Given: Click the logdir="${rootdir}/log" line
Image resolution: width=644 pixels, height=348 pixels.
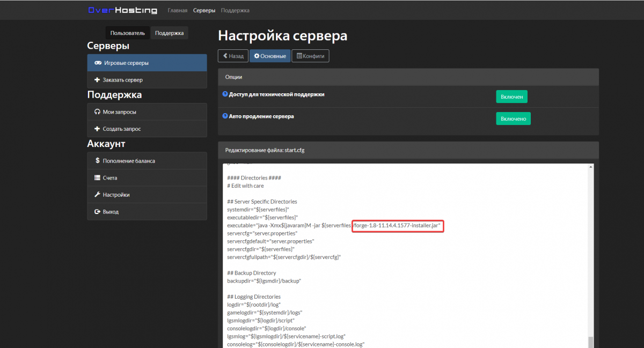Looking at the screenshot, I should 255,305.
